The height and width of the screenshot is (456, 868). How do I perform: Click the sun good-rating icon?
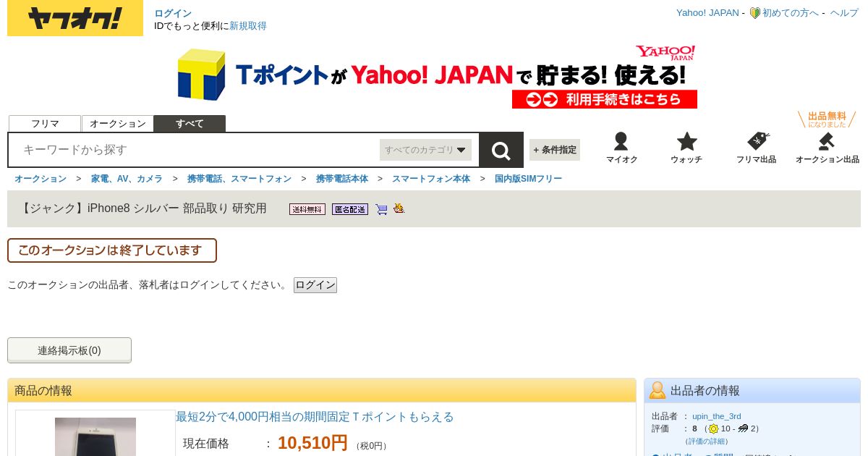click(713, 428)
